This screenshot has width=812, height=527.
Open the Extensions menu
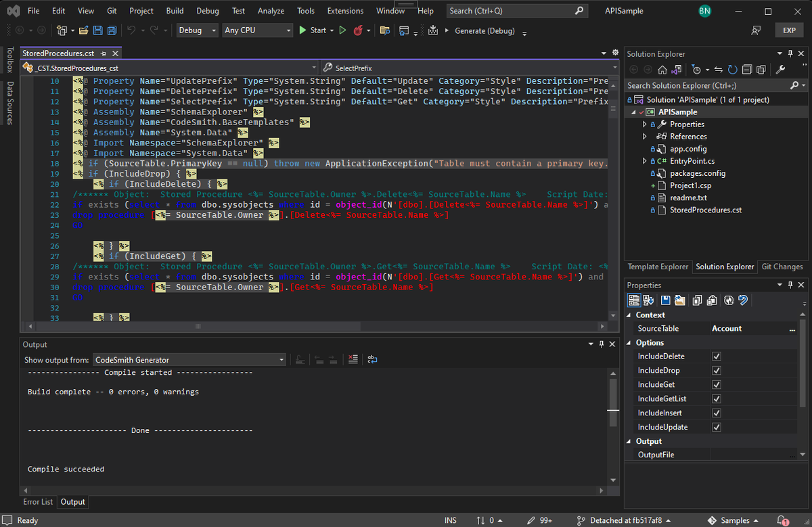click(x=345, y=11)
